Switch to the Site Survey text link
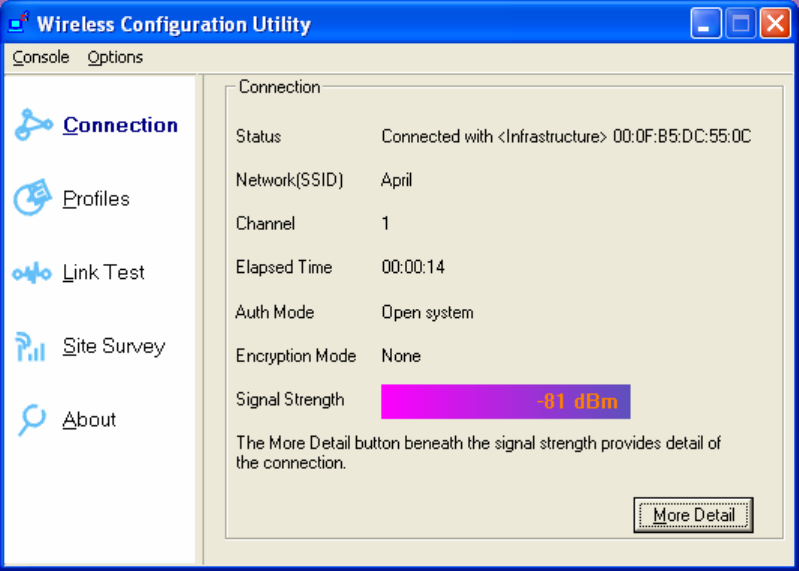The image size is (799, 571). [x=113, y=346]
